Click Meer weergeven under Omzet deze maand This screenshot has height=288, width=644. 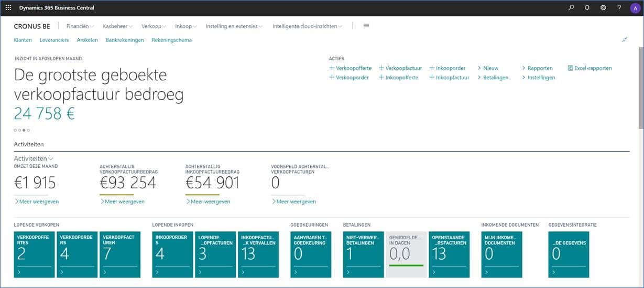(x=36, y=201)
